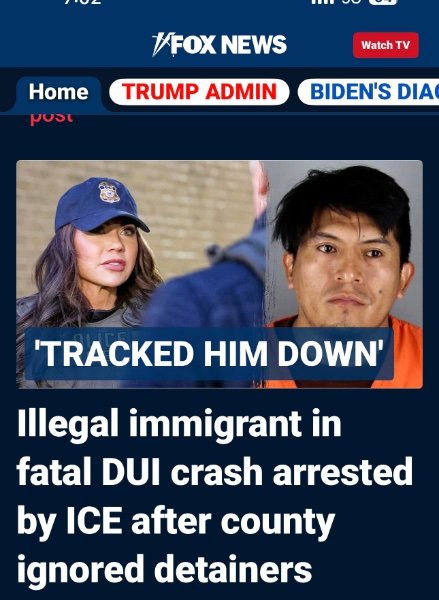The image size is (439, 600).
Task: Tap the Fox News logo
Action: [219, 44]
